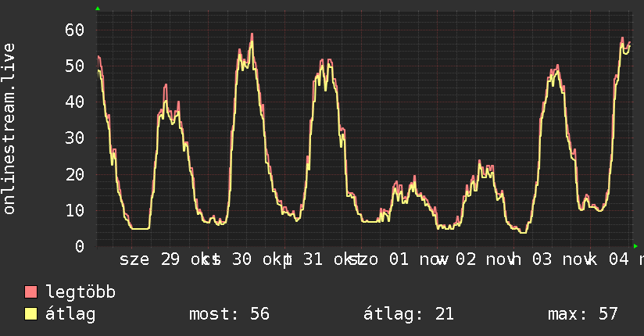Click the y-axis label 40
The height and width of the screenshot is (336, 644).
[x=74, y=102]
